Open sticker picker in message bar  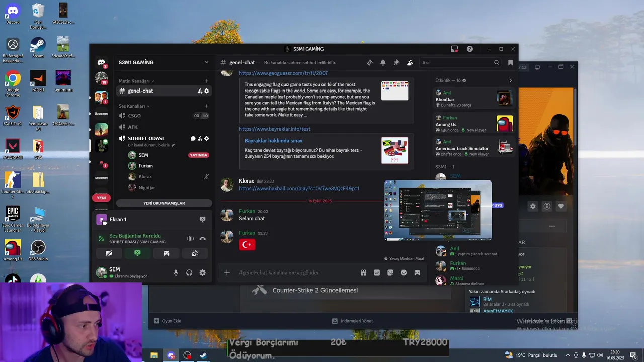[390, 273]
